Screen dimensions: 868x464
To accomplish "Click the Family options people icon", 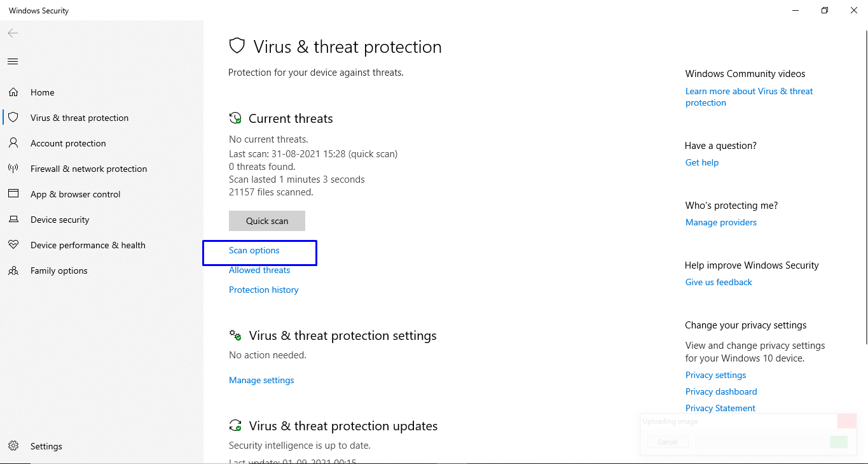I will 13,271.
